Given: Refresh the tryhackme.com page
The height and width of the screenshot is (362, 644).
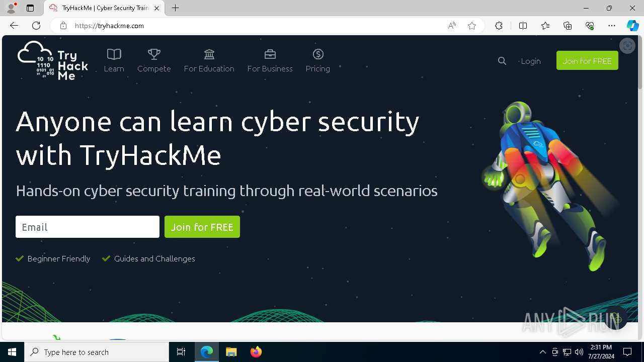Looking at the screenshot, I should 36,26.
